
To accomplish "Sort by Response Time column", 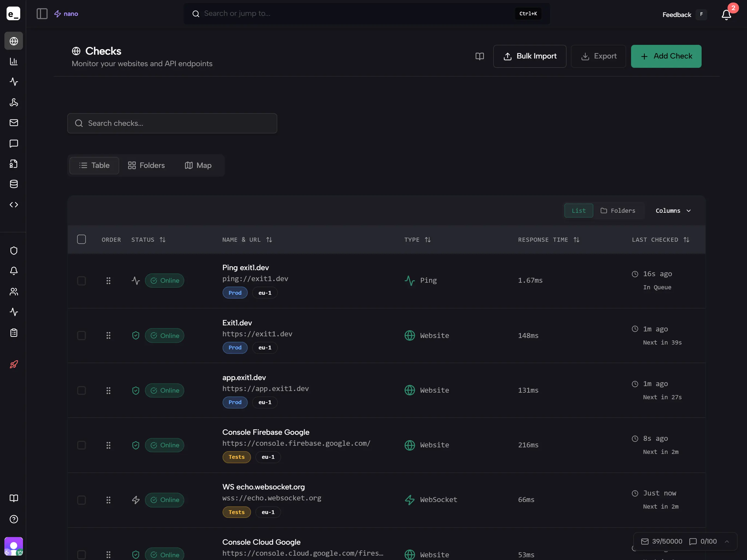I will (548, 240).
